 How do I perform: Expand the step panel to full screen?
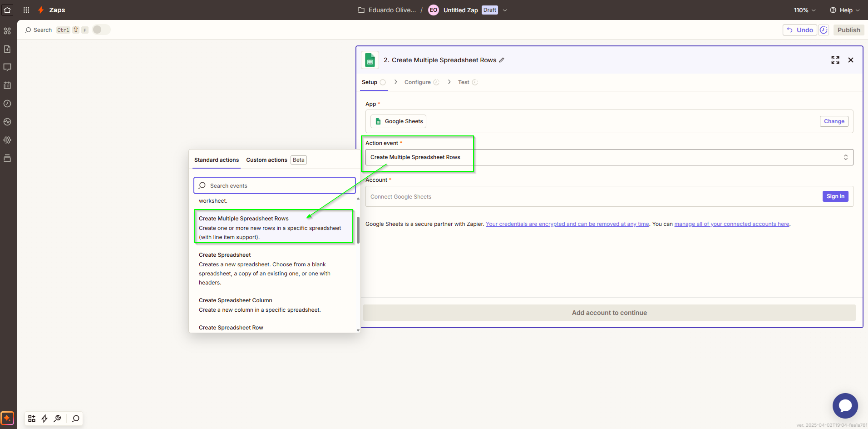tap(835, 60)
